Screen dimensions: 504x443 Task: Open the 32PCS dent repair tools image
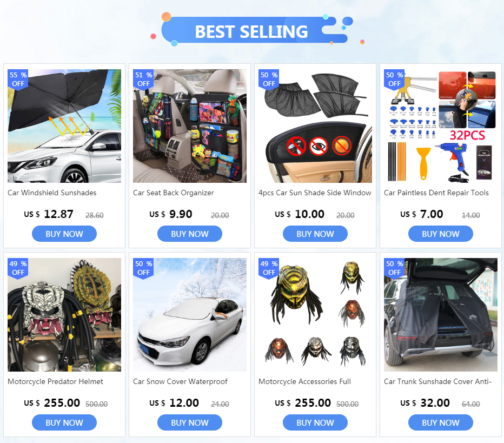click(441, 126)
